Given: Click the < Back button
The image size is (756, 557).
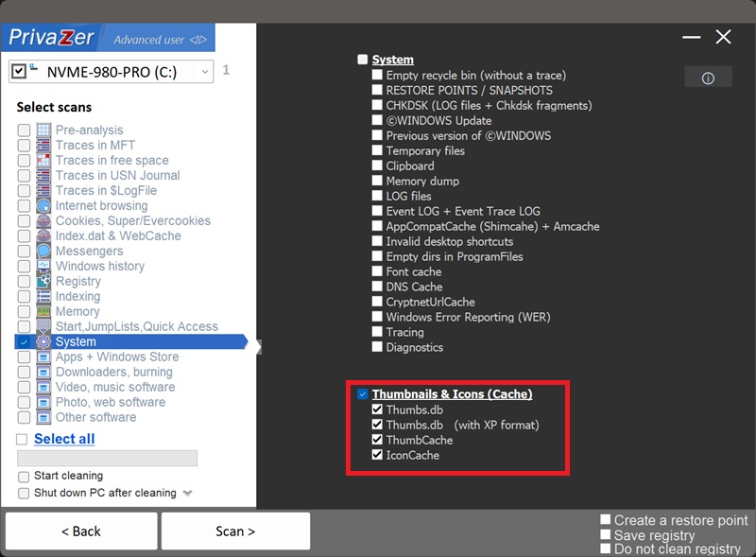Looking at the screenshot, I should (x=81, y=531).
